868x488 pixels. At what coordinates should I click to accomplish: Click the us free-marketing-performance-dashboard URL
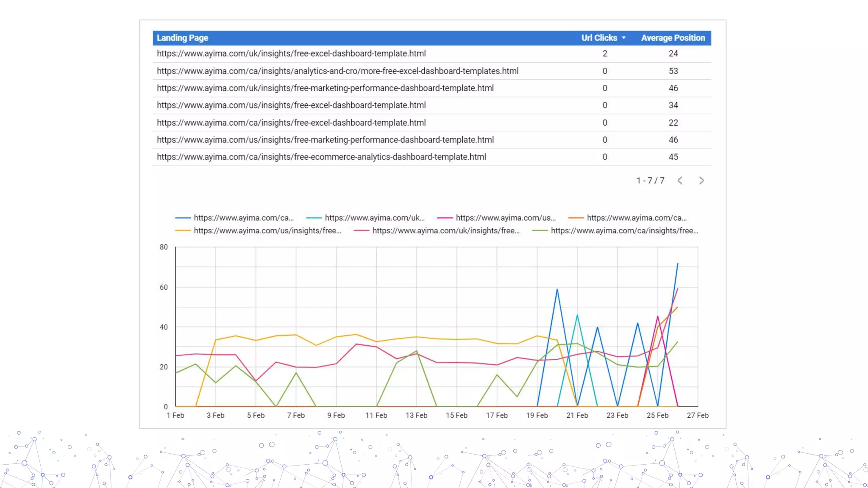325,140
